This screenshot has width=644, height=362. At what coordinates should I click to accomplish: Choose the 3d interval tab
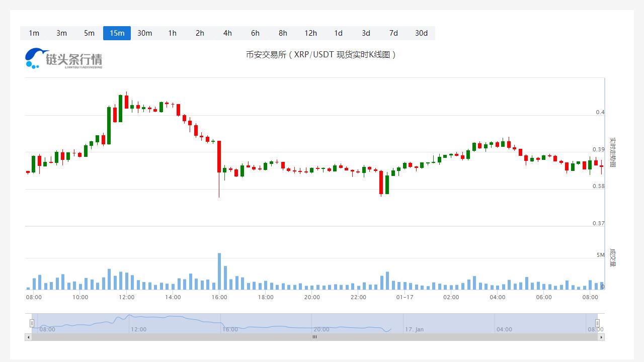[366, 33]
